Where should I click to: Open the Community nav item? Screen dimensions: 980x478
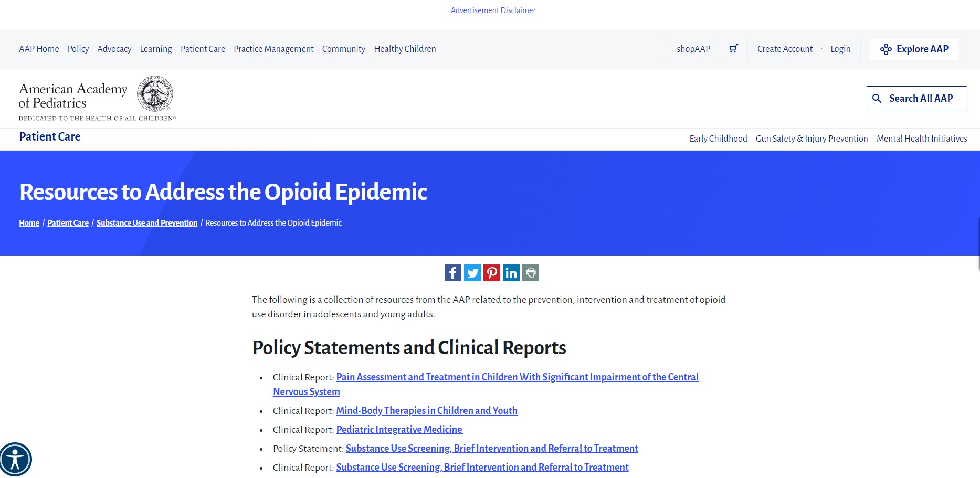coord(344,49)
